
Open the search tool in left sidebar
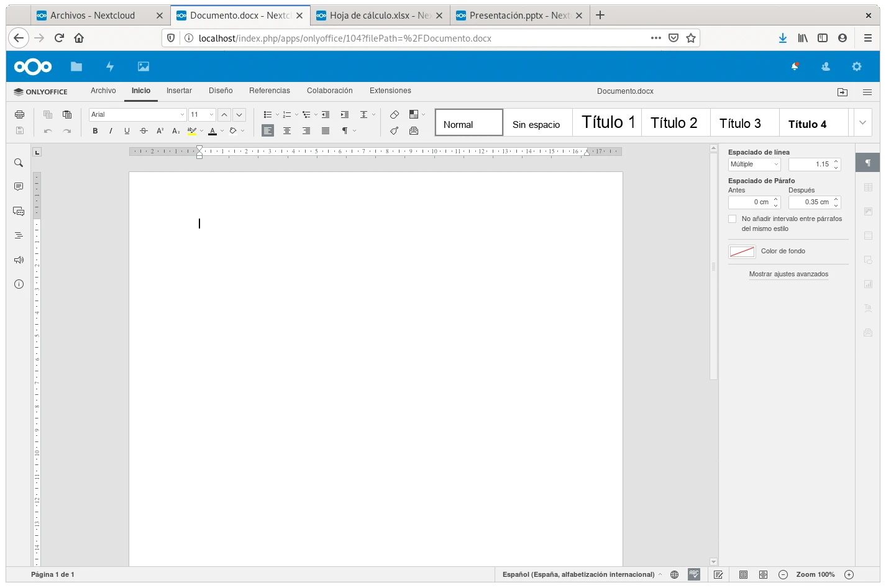pyautogui.click(x=19, y=163)
